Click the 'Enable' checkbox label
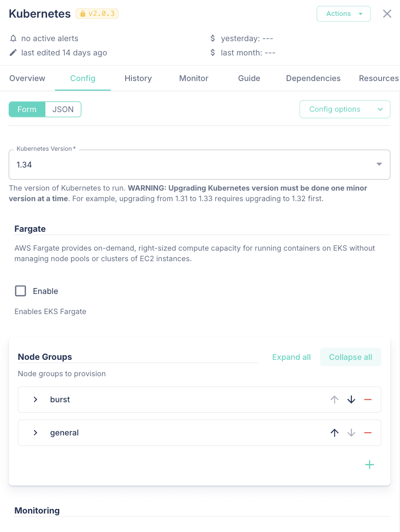Screen dimensions: 400x532 coord(45,291)
